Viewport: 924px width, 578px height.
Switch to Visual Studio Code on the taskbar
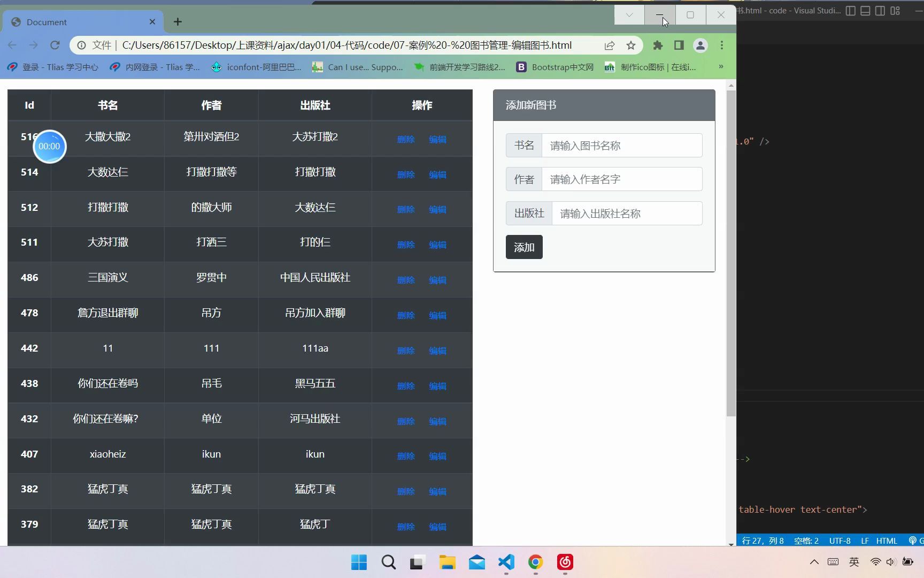506,562
